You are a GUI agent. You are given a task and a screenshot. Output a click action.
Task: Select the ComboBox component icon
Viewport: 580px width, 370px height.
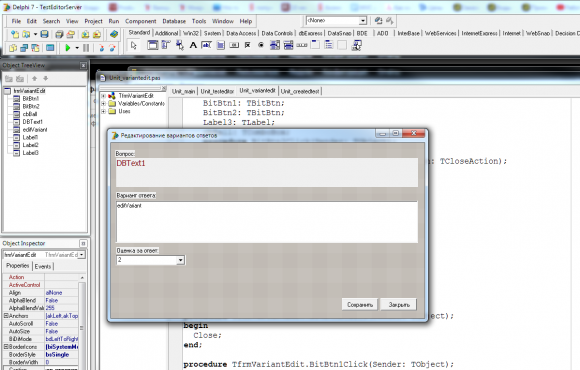click(288, 45)
